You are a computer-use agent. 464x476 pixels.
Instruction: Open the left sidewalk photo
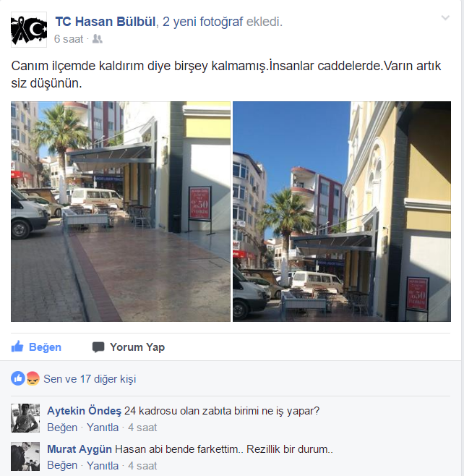coord(121,211)
